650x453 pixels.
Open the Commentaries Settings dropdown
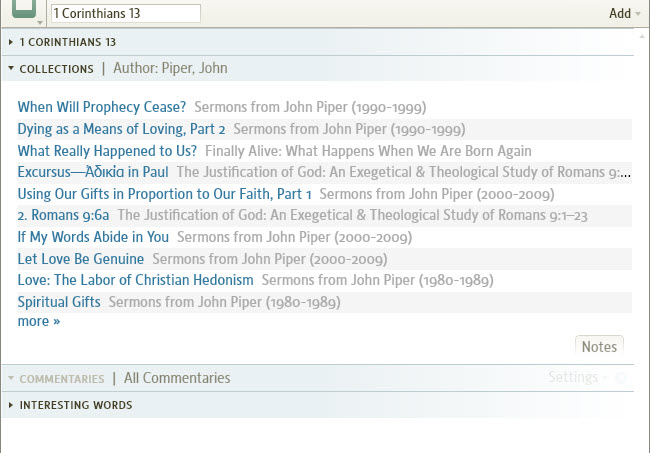(577, 377)
